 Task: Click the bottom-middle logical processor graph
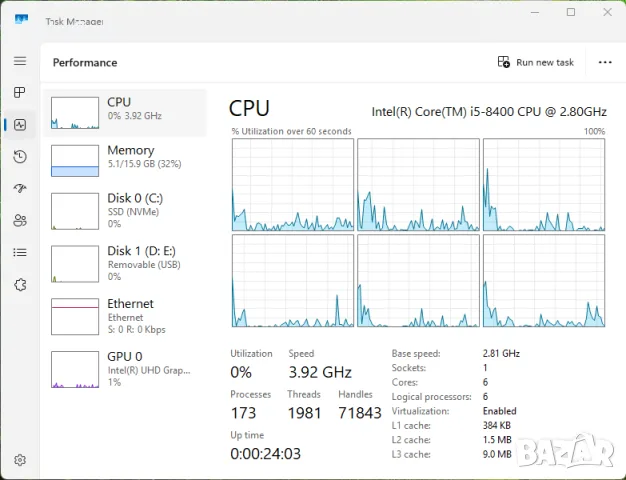pos(418,281)
